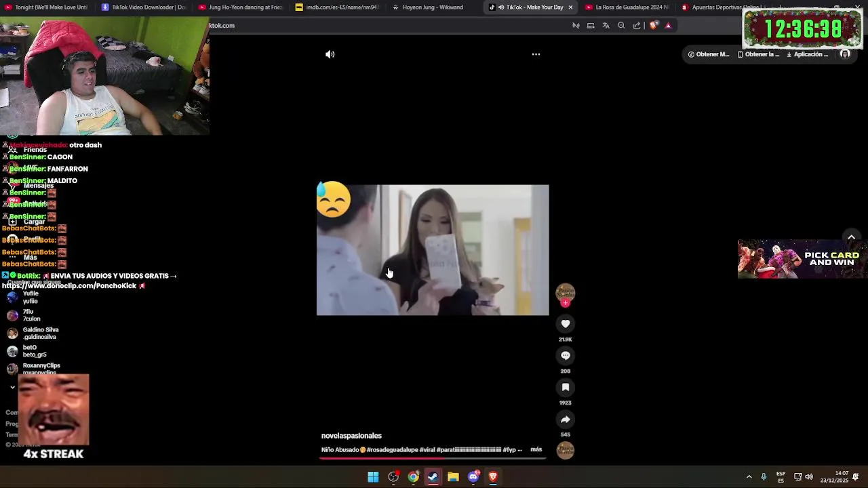
Task: Open the zoom magnifier icon in address bar
Action: [621, 26]
